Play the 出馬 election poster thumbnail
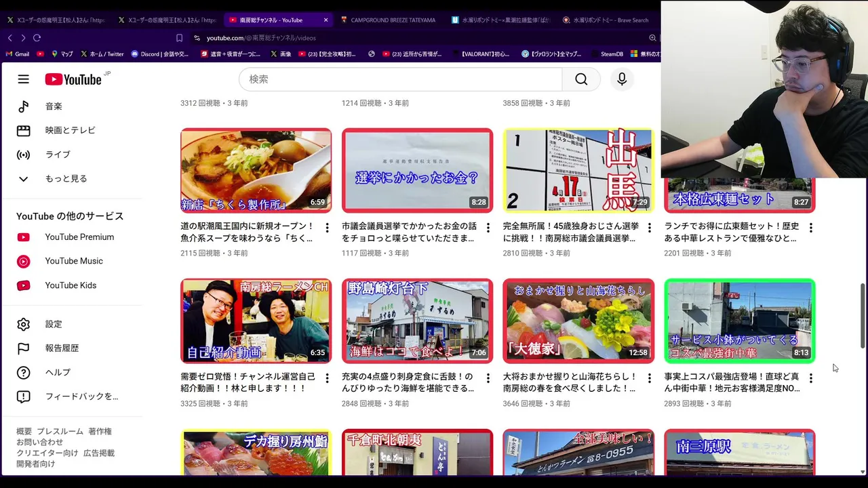The height and width of the screenshot is (488, 868). click(x=578, y=170)
